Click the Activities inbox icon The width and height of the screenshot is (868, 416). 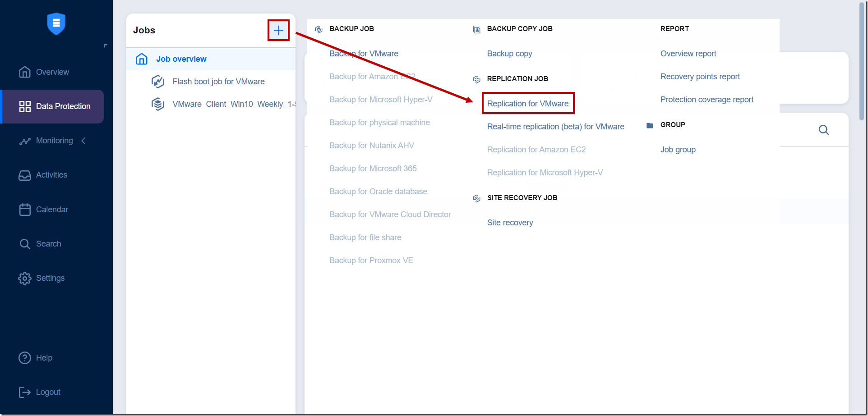tap(25, 175)
